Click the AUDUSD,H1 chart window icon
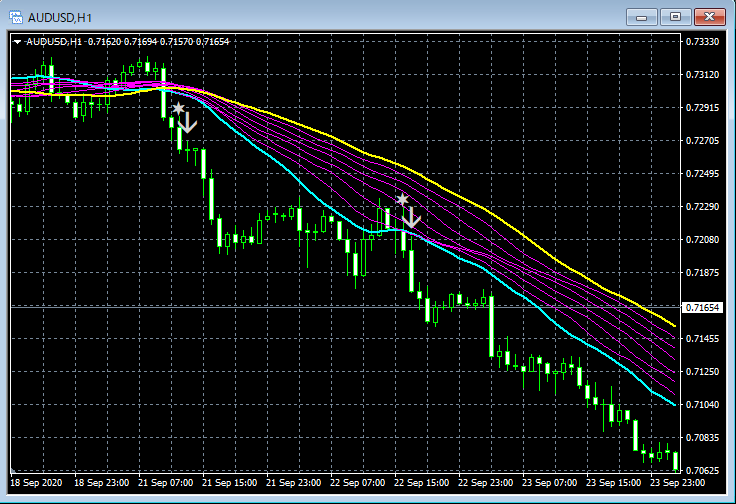This screenshot has width=736, height=504. (x=16, y=17)
